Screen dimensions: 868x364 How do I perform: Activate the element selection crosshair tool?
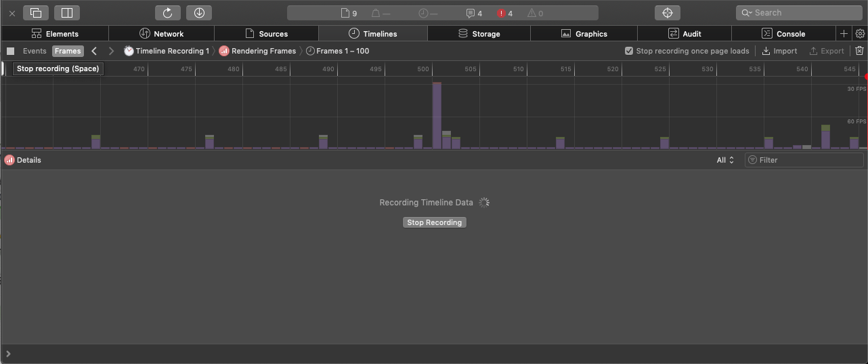pyautogui.click(x=667, y=13)
